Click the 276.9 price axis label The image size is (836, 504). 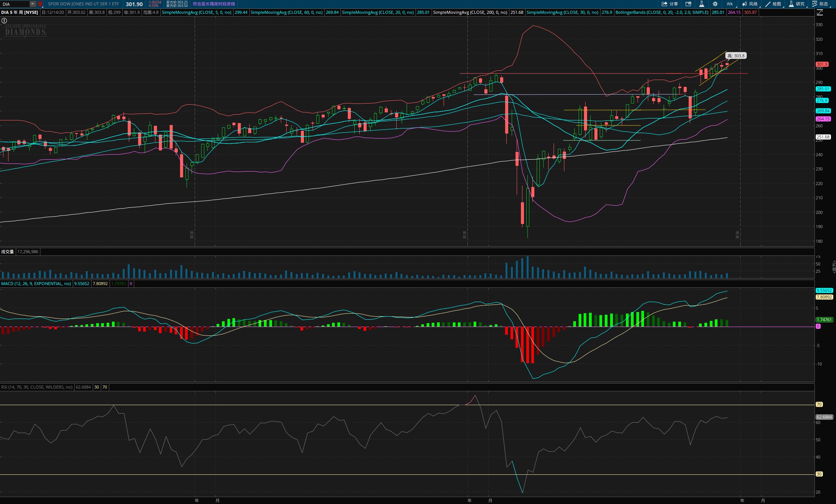click(x=822, y=100)
